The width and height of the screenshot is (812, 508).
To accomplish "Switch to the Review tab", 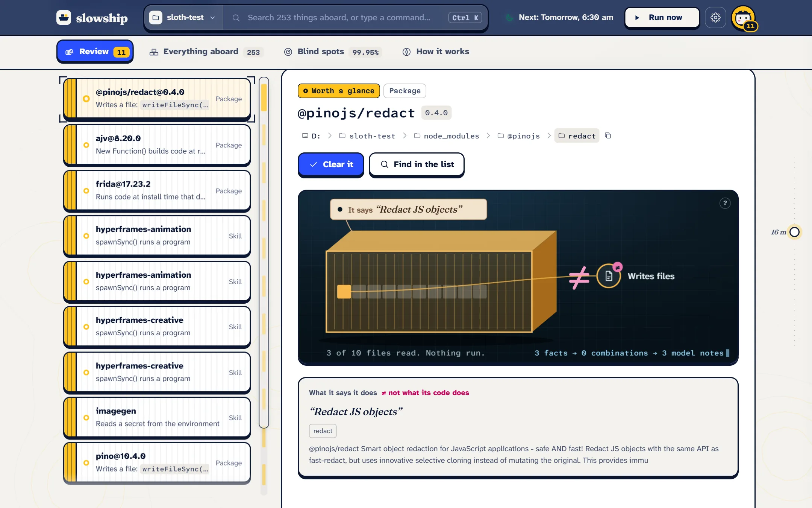I will (95, 52).
